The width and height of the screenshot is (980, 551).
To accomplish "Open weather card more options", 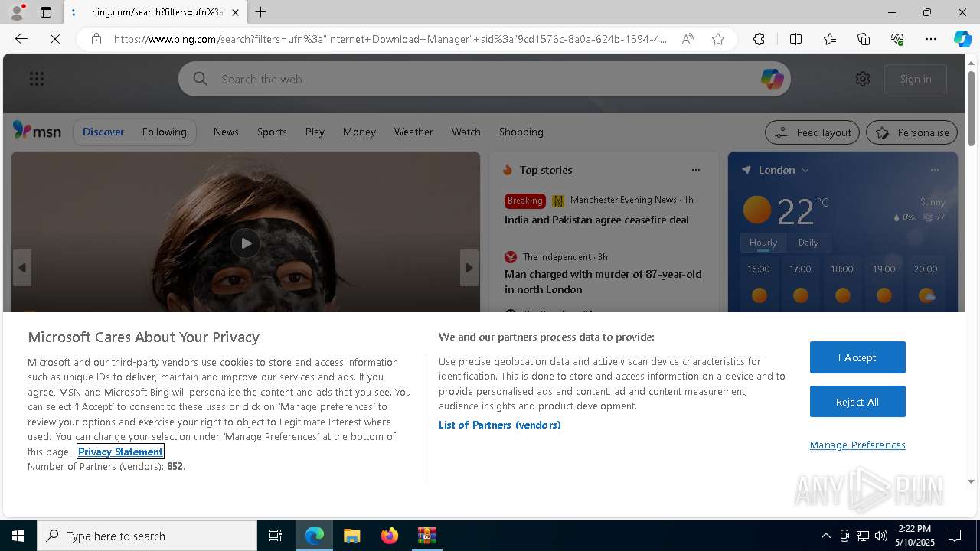I will [934, 170].
